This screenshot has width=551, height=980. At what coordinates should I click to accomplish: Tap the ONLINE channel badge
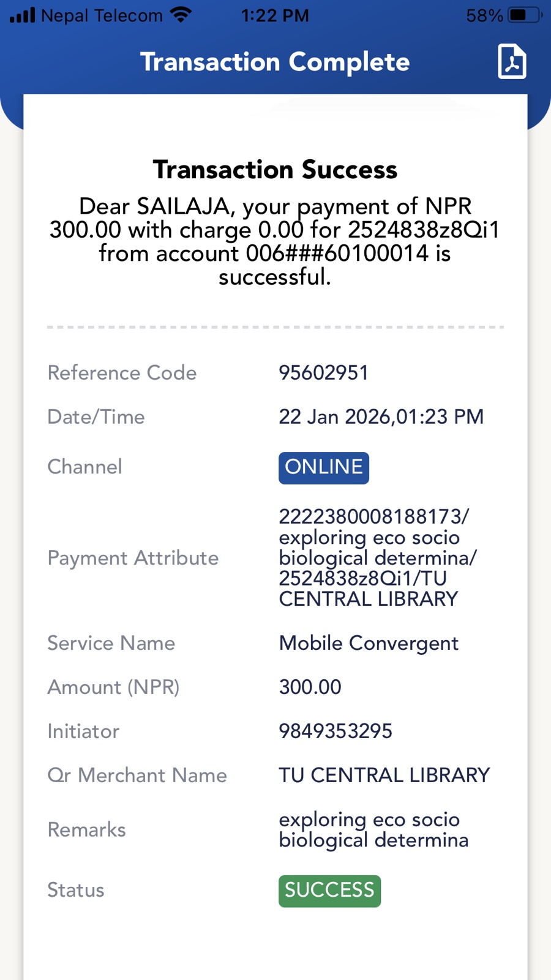click(x=323, y=467)
